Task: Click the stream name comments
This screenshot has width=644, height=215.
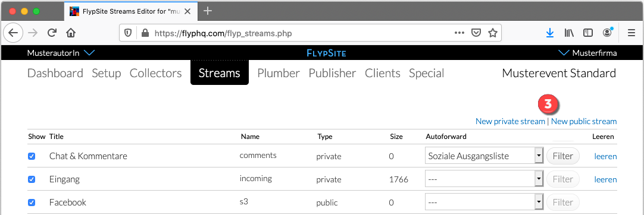Action: [x=258, y=155]
